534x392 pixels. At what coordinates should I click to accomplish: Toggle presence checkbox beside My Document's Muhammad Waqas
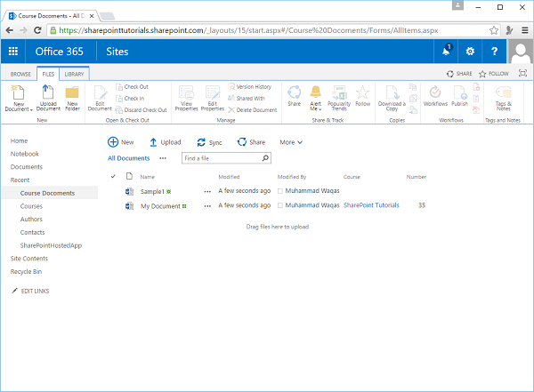(x=280, y=205)
